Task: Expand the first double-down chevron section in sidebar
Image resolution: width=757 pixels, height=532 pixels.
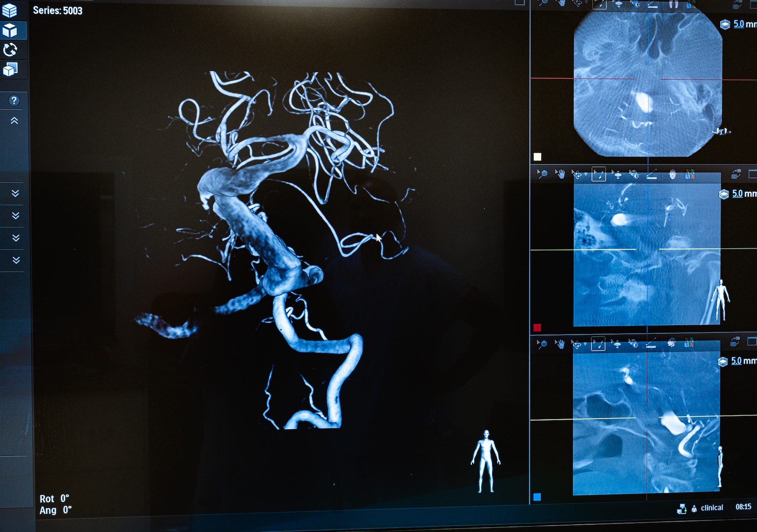Action: pyautogui.click(x=15, y=194)
